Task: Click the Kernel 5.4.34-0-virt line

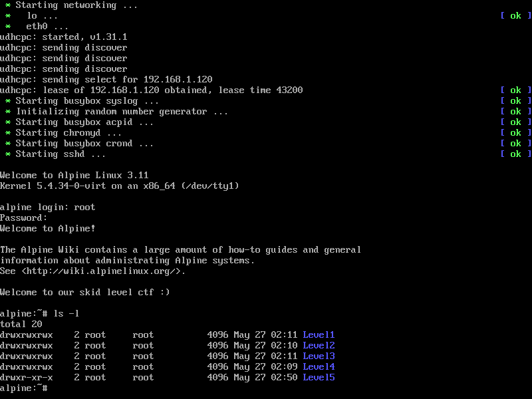Action: 120,186
